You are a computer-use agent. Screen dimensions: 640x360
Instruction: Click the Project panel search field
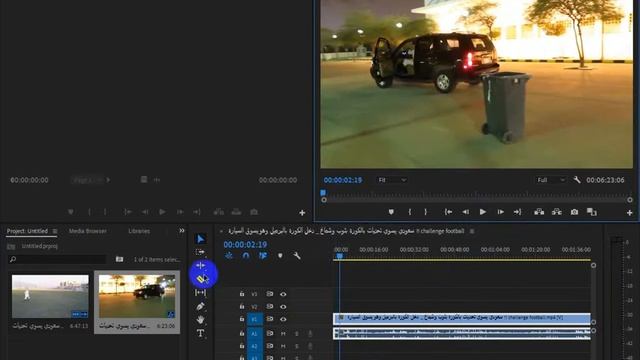[x=57, y=259]
